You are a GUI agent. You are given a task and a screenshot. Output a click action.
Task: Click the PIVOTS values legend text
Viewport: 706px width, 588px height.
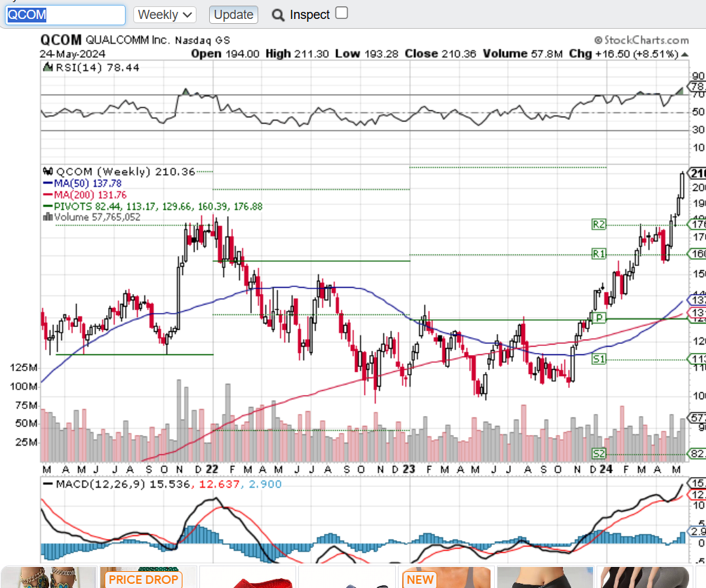[x=159, y=207]
